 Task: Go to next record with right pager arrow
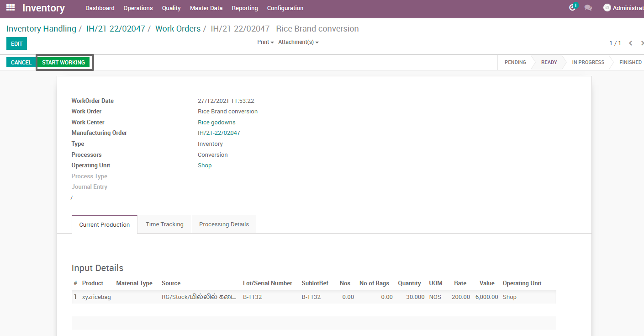(642, 43)
